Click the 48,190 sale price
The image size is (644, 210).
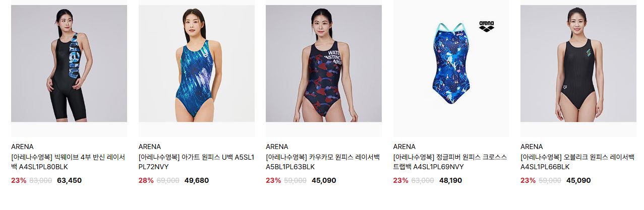coord(451,180)
